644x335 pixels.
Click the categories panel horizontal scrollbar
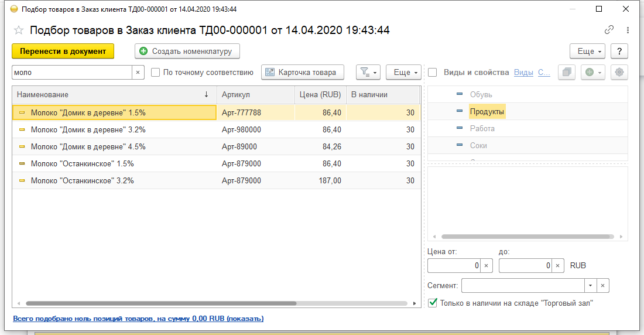click(527, 237)
